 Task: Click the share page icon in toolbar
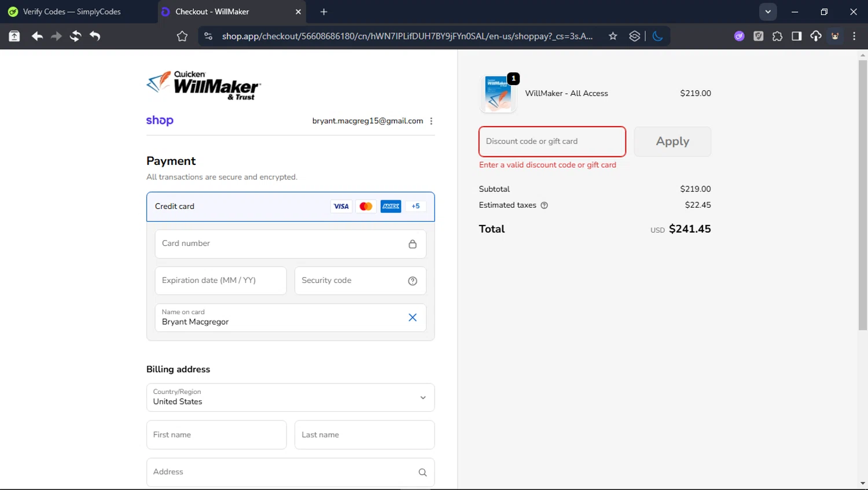tap(14, 36)
